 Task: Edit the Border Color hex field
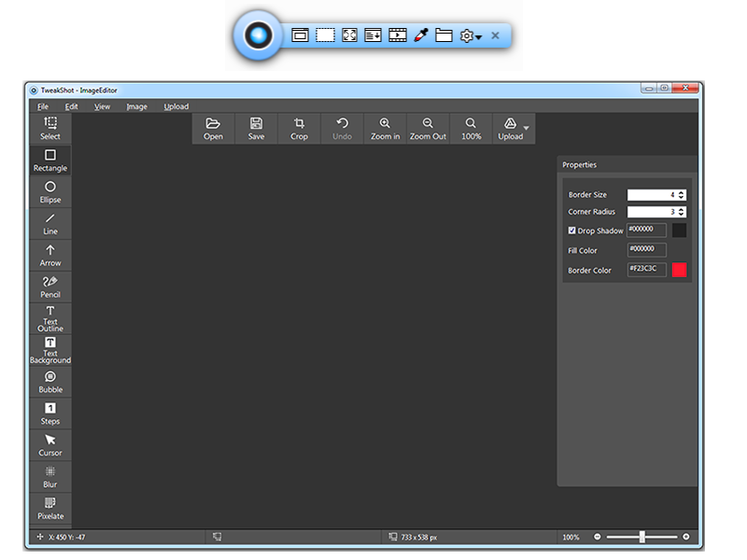pyautogui.click(x=646, y=270)
